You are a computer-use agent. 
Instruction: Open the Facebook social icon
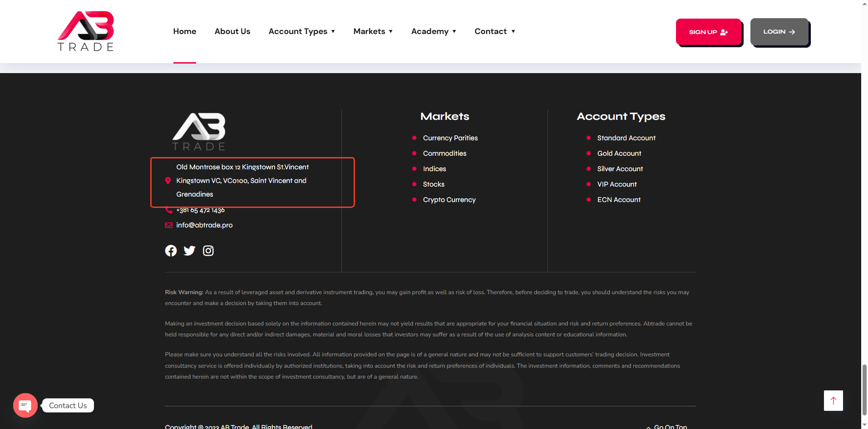click(171, 251)
